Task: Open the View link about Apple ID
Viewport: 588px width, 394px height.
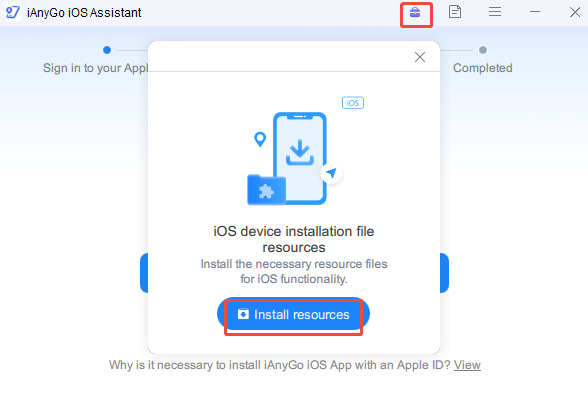Action: 467,365
